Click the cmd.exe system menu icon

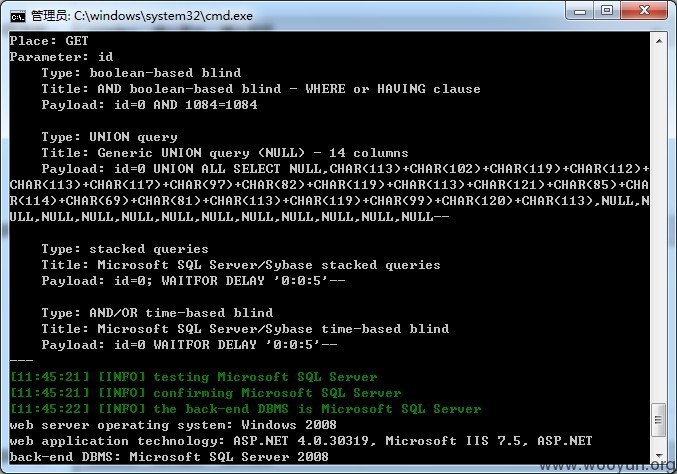[18, 16]
